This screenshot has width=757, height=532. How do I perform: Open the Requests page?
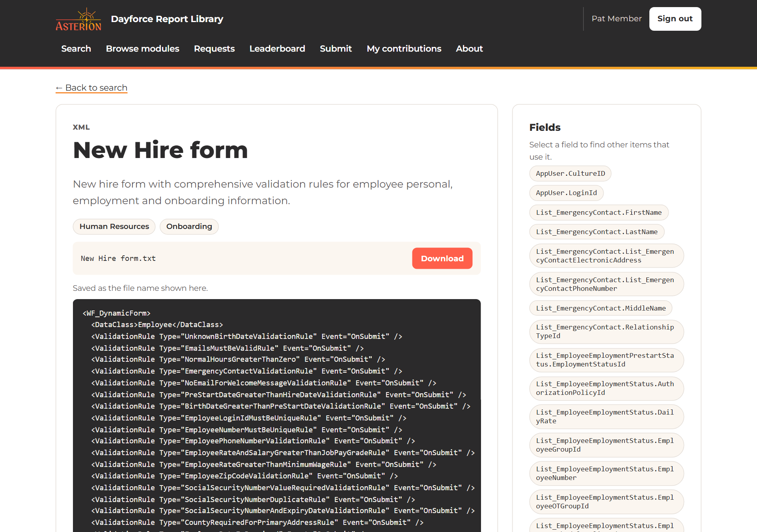pos(214,48)
